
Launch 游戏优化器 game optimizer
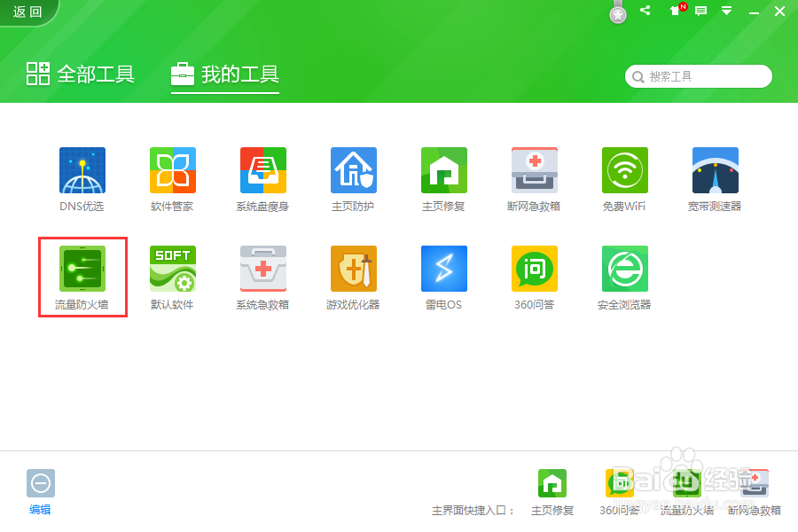[354, 269]
